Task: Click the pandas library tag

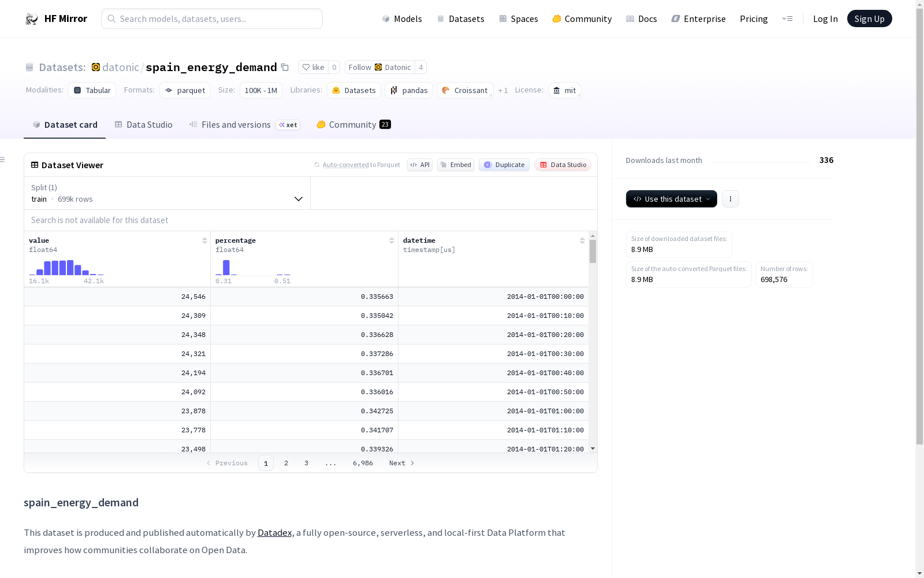Action: [409, 90]
